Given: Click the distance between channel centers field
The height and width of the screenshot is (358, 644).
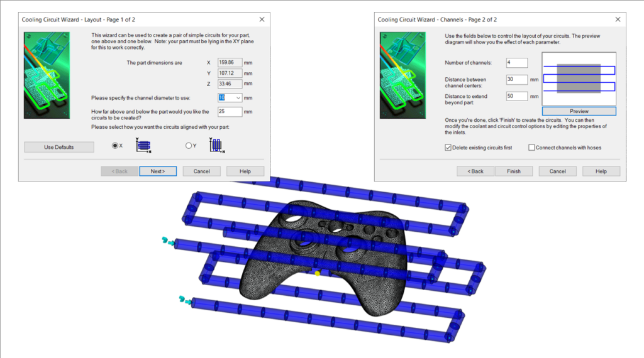Looking at the screenshot, I should tap(517, 80).
